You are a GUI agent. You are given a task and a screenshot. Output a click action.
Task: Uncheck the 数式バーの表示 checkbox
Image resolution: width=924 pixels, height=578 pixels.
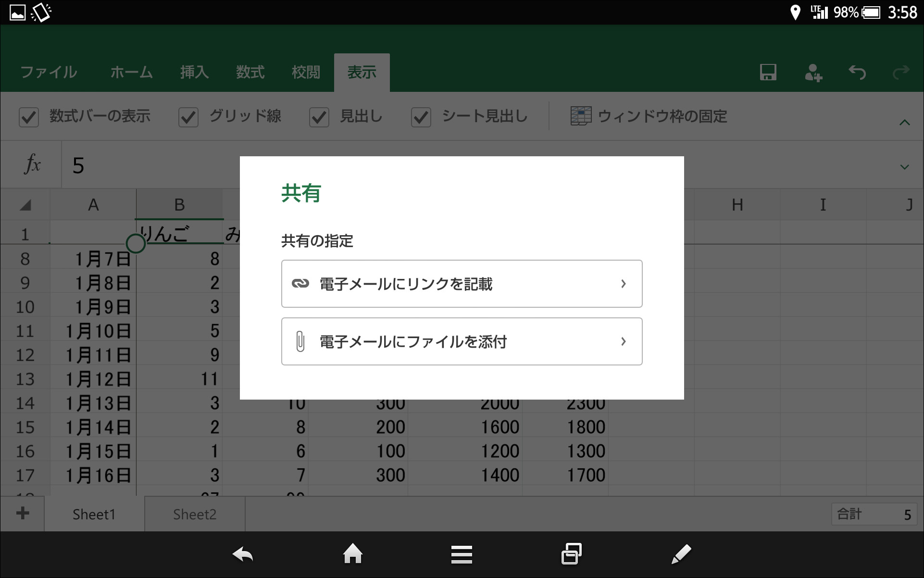click(29, 116)
